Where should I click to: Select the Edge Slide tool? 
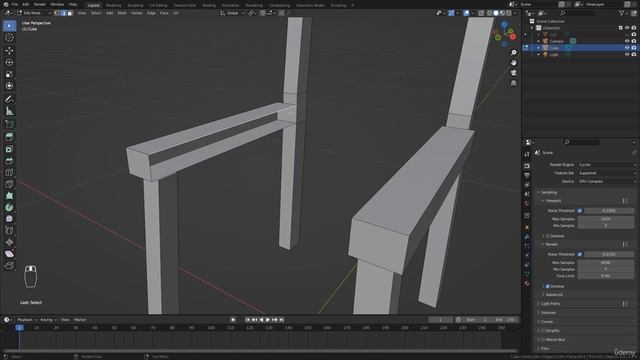pos(9,231)
